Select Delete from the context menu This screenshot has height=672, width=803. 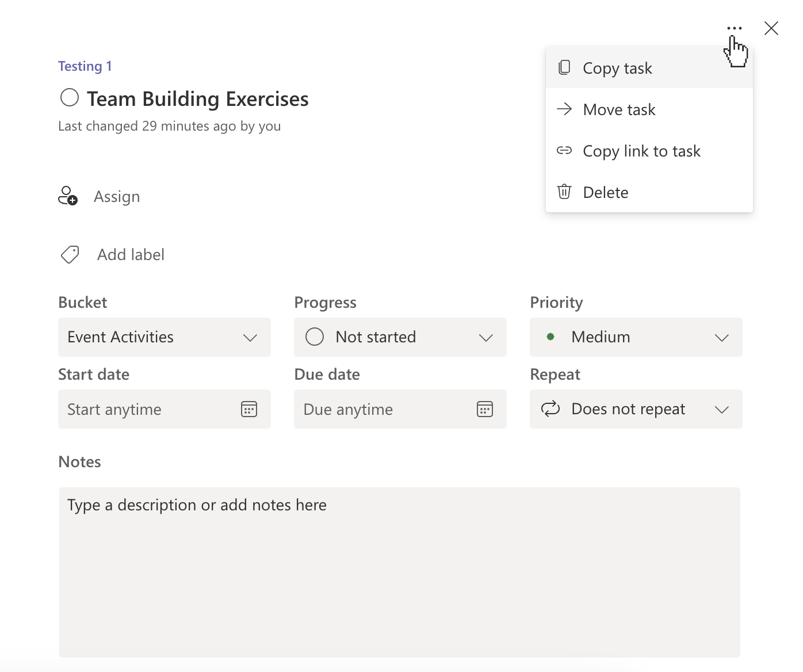click(x=606, y=192)
